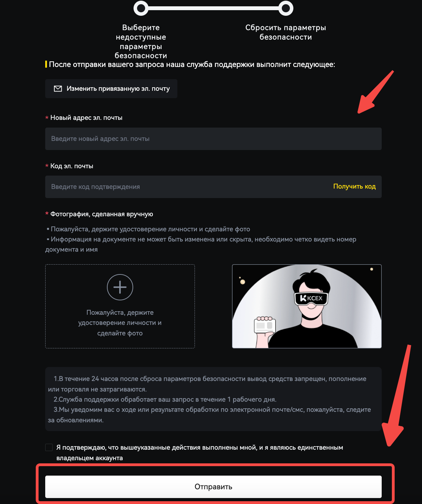Click the KCEX example selfie illustration
422x504 pixels.
click(x=307, y=306)
